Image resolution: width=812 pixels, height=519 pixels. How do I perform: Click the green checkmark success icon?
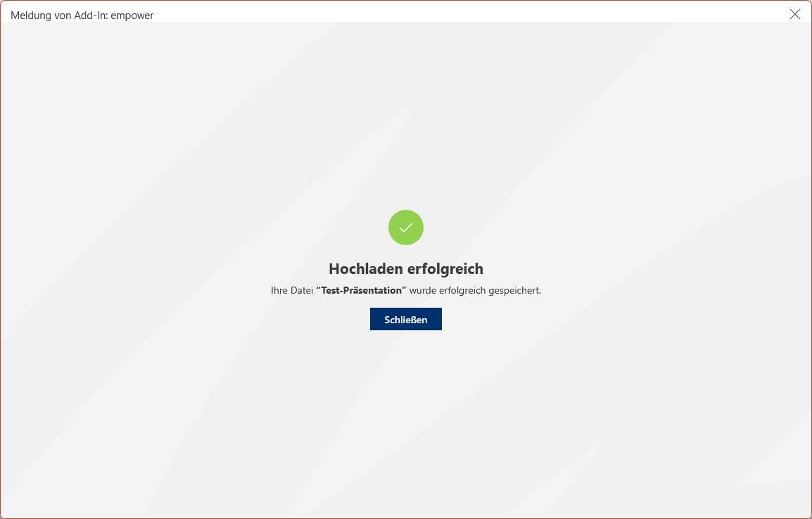406,227
